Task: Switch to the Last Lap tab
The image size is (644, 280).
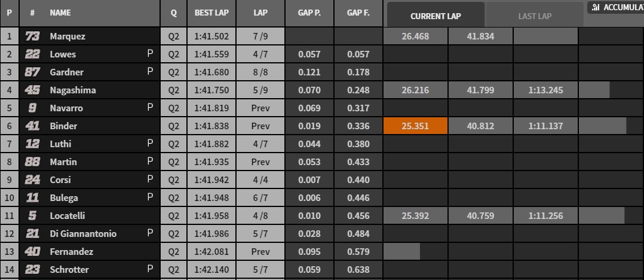Action: pos(535,16)
